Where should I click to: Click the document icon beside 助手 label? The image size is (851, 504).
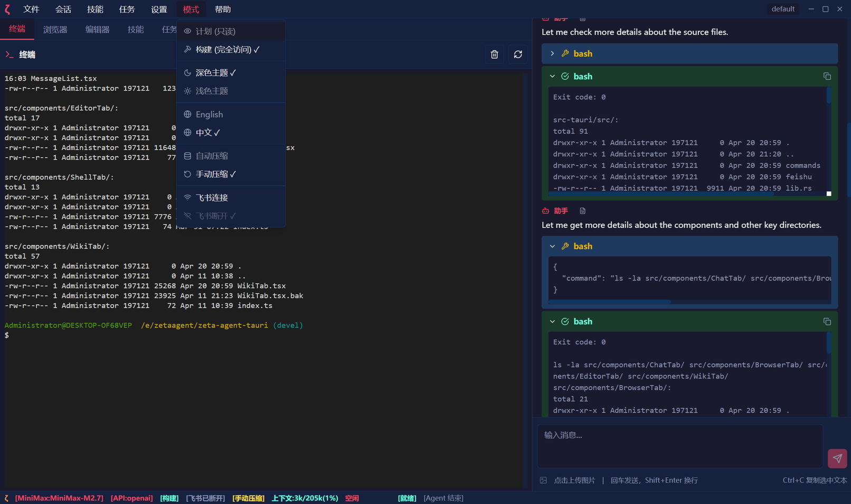(x=582, y=211)
